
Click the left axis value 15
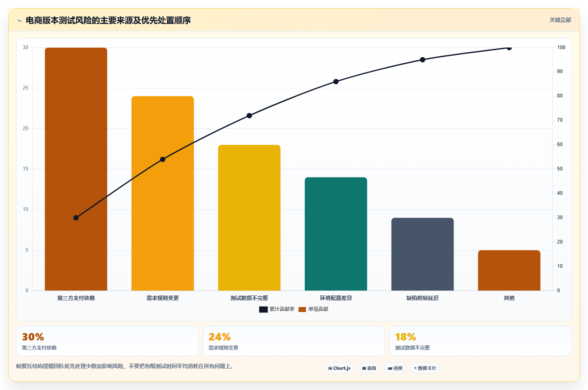26,169
